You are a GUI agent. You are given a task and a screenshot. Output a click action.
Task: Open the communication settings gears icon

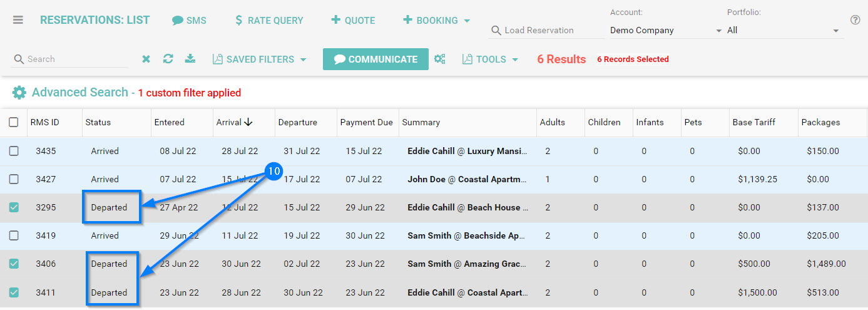pos(440,59)
